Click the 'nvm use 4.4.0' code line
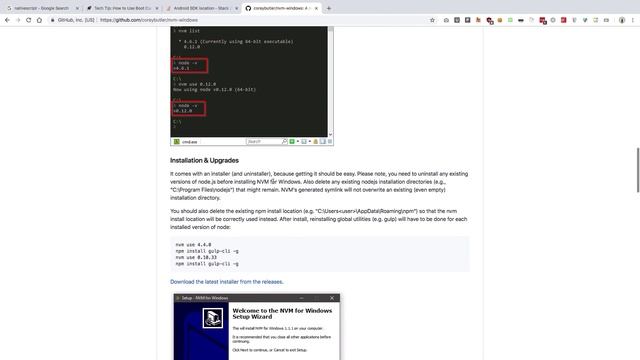Image resolution: width=640 pixels, height=360 pixels. pos(193,245)
